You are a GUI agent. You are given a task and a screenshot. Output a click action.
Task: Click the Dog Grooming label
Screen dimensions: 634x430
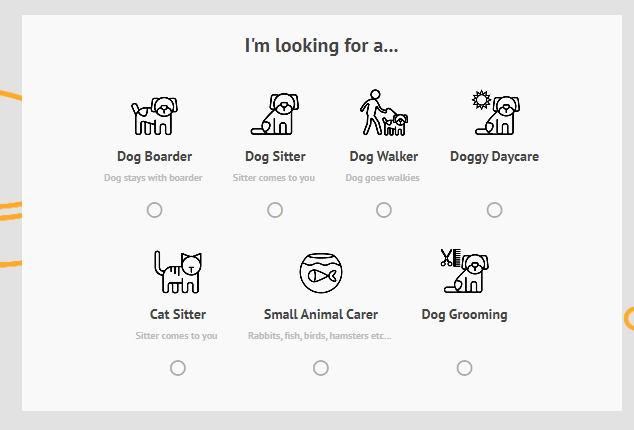tap(464, 314)
